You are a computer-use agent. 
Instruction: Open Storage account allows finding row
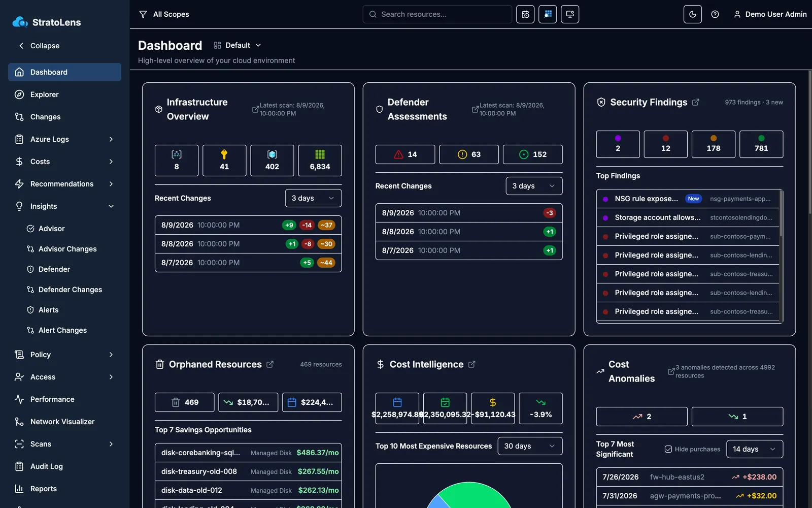pos(688,217)
